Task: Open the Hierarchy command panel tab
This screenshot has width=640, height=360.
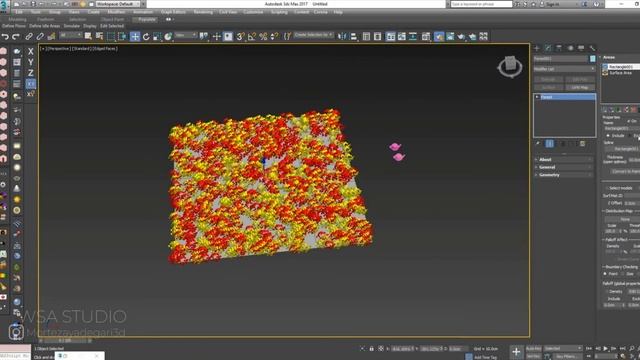Action: click(559, 48)
